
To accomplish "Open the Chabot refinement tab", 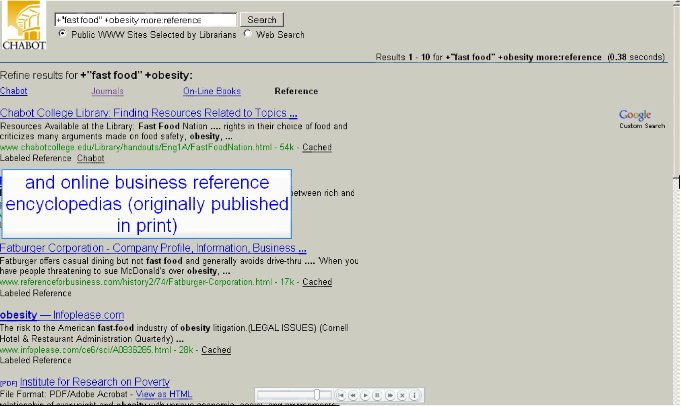I will tap(13, 91).
